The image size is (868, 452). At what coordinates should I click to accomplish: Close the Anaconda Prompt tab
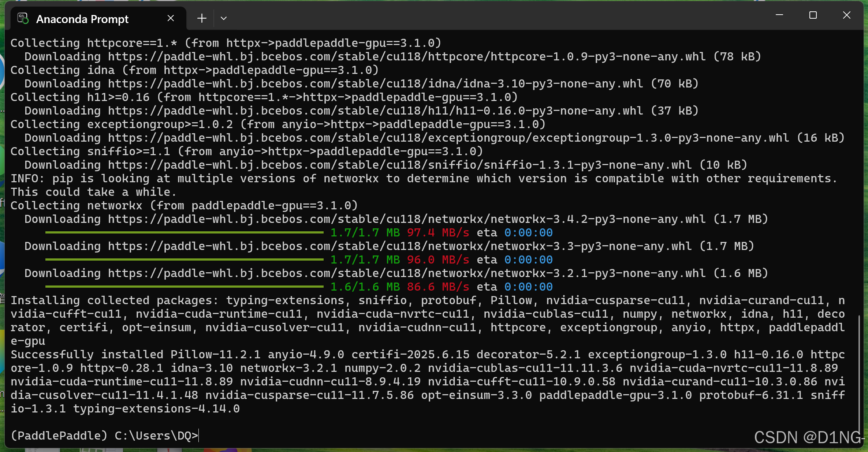(x=170, y=18)
